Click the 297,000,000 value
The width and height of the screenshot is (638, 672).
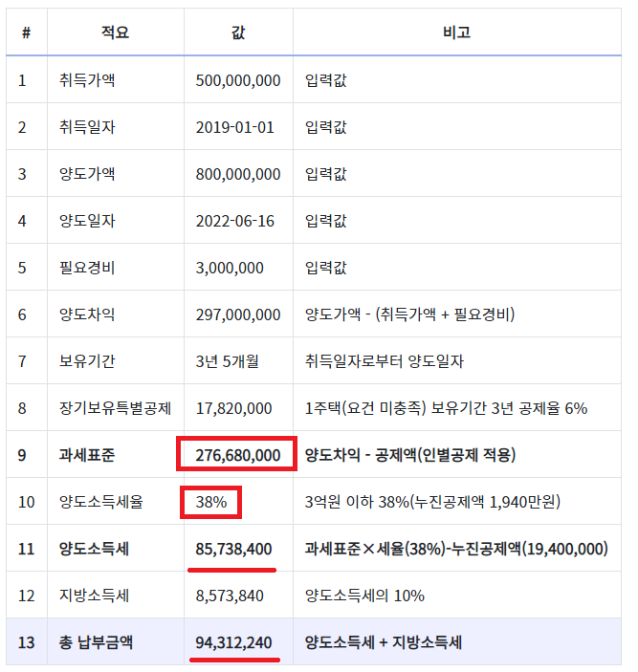coord(238,314)
